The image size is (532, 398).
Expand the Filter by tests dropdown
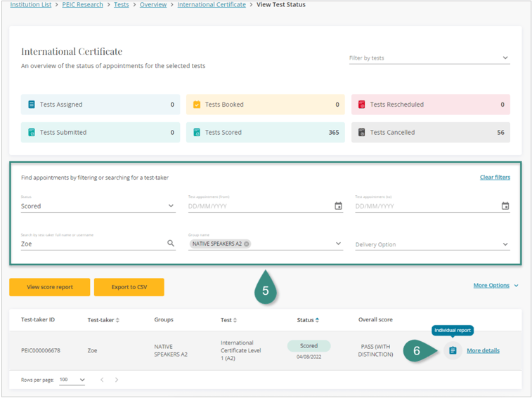pyautogui.click(x=505, y=58)
